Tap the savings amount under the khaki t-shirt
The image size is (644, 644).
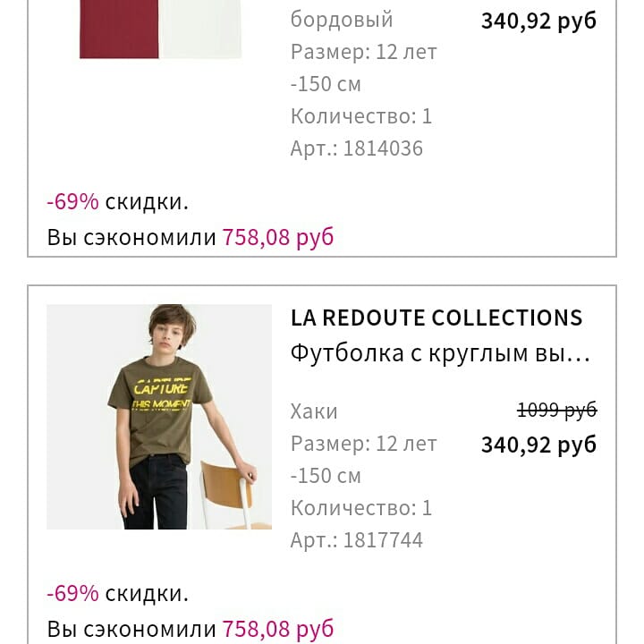pos(277,630)
